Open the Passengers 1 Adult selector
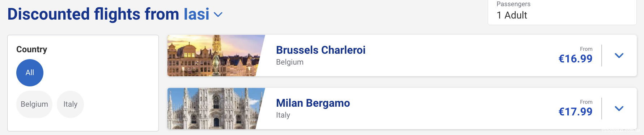Image resolution: width=644 pixels, height=135 pixels. point(562,12)
